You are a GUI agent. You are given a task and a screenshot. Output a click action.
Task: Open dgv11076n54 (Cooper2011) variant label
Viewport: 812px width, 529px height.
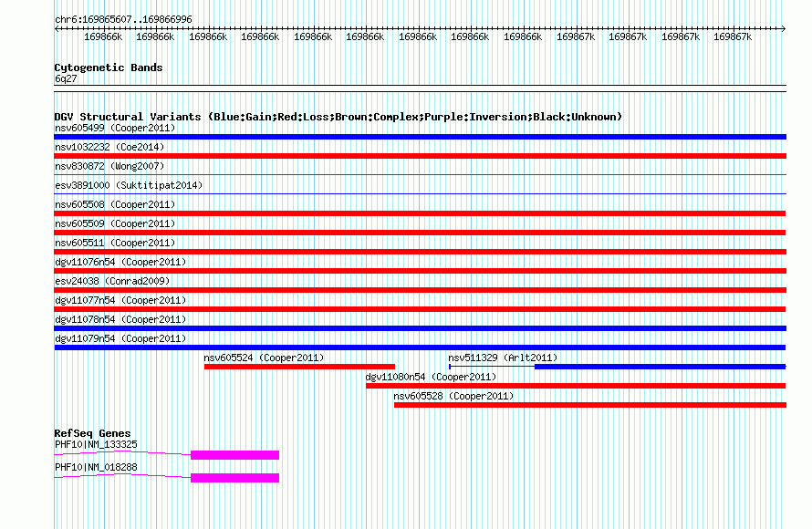[x=120, y=262]
